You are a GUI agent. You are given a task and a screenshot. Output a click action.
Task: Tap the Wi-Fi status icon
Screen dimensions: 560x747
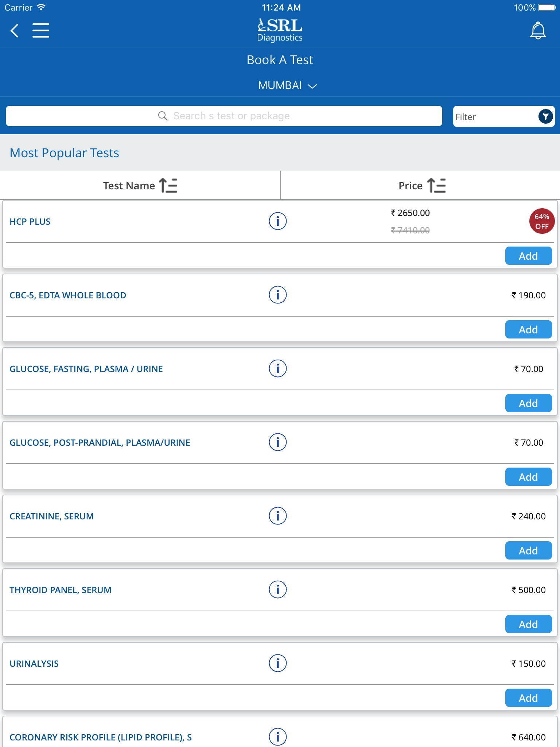pyautogui.click(x=41, y=7)
